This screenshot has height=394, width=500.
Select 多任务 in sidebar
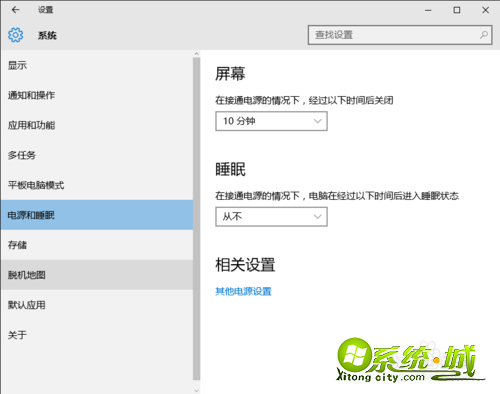click(x=97, y=155)
